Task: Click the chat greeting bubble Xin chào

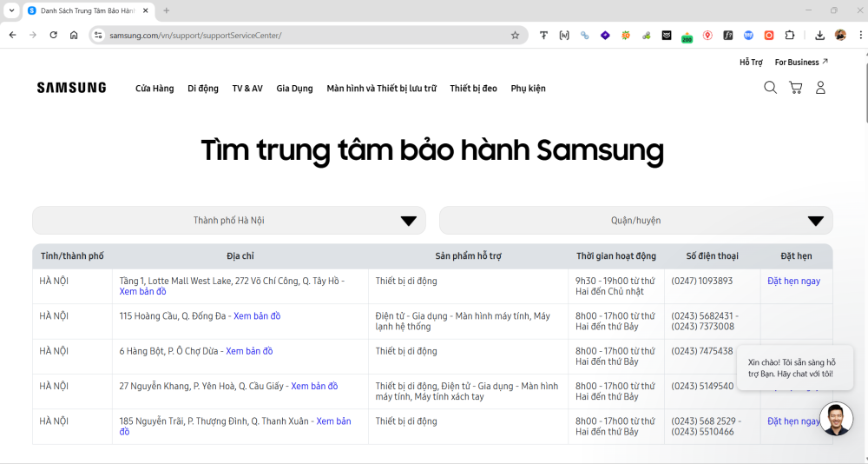Action: coord(795,368)
